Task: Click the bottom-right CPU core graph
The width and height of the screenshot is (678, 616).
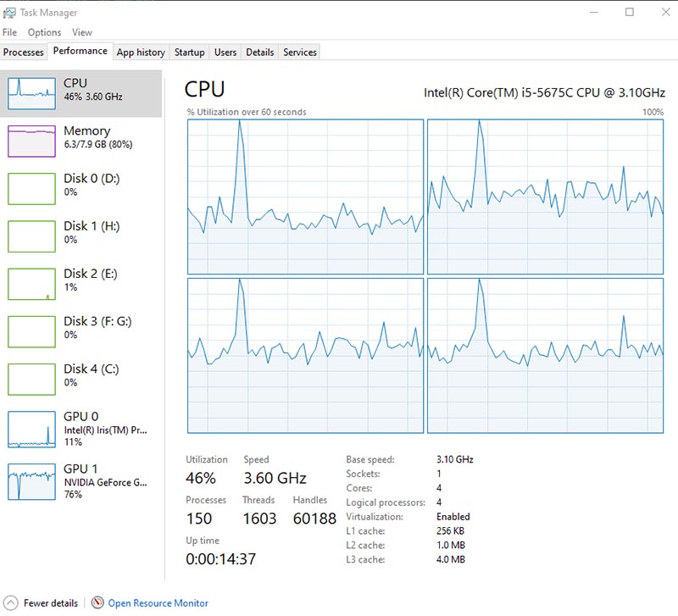Action: (x=545, y=355)
